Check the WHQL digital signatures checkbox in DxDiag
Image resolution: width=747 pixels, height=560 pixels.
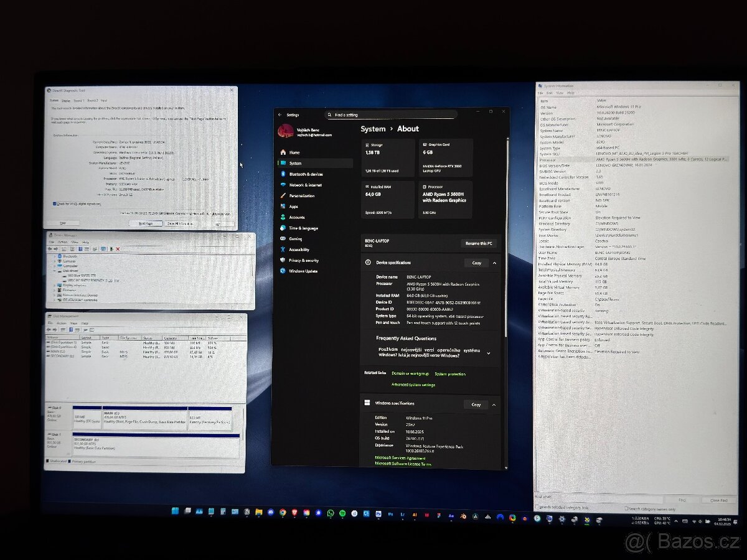pyautogui.click(x=55, y=203)
